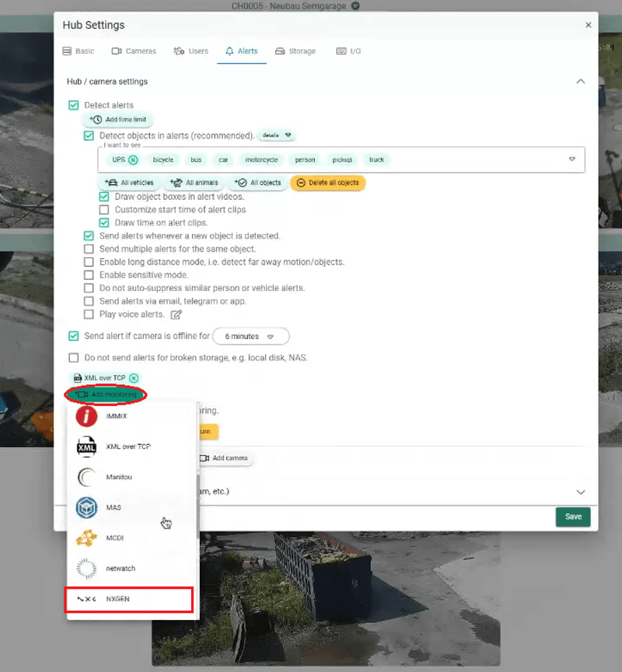Select MCDI monitoring option

131,538
